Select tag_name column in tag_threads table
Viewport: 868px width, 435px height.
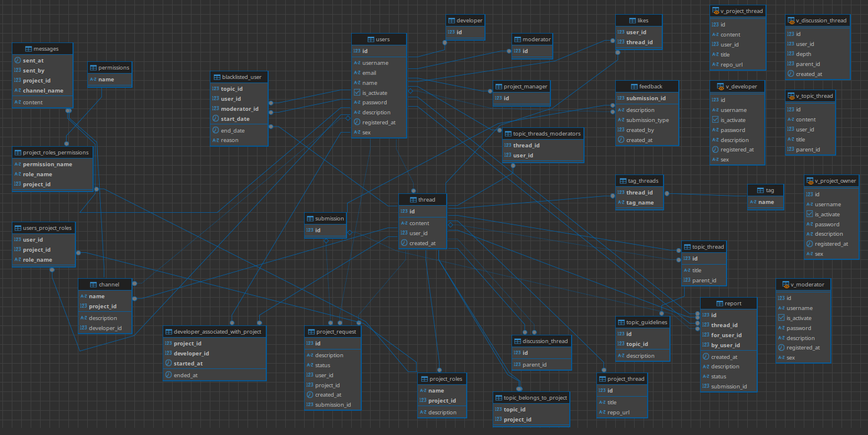point(639,203)
